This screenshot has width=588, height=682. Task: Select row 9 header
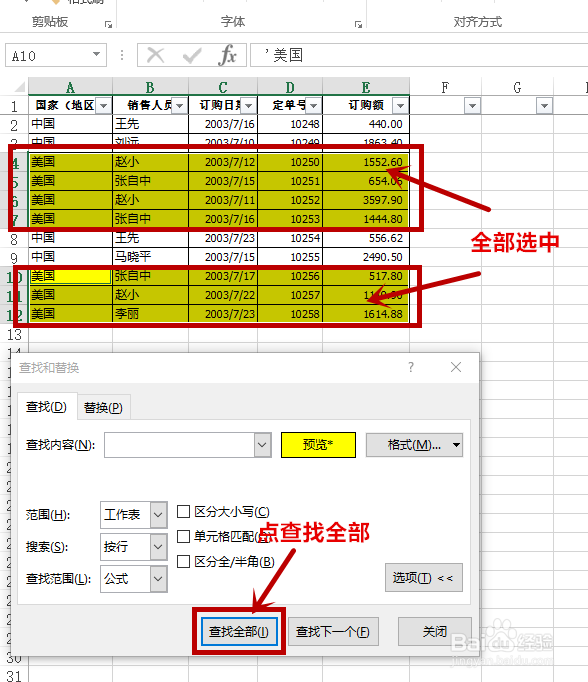click(x=14, y=257)
